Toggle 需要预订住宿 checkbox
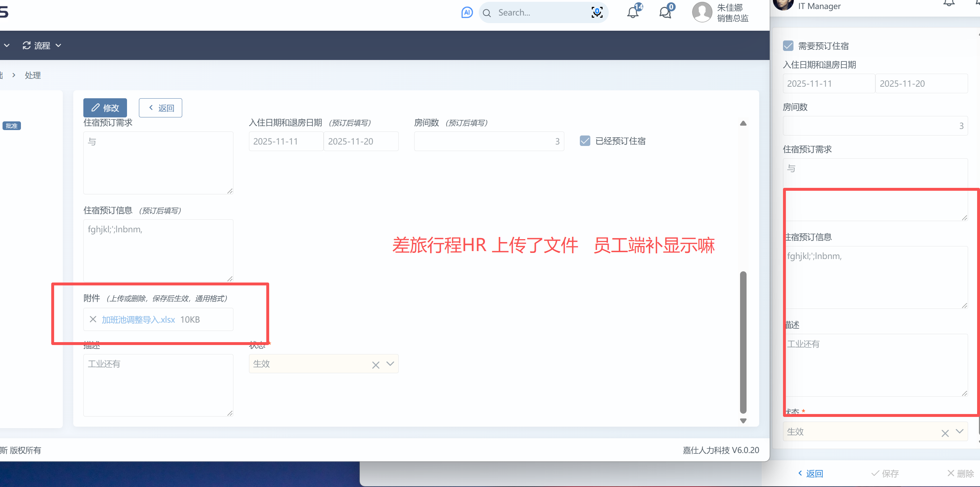The height and width of the screenshot is (487, 980). [788, 46]
